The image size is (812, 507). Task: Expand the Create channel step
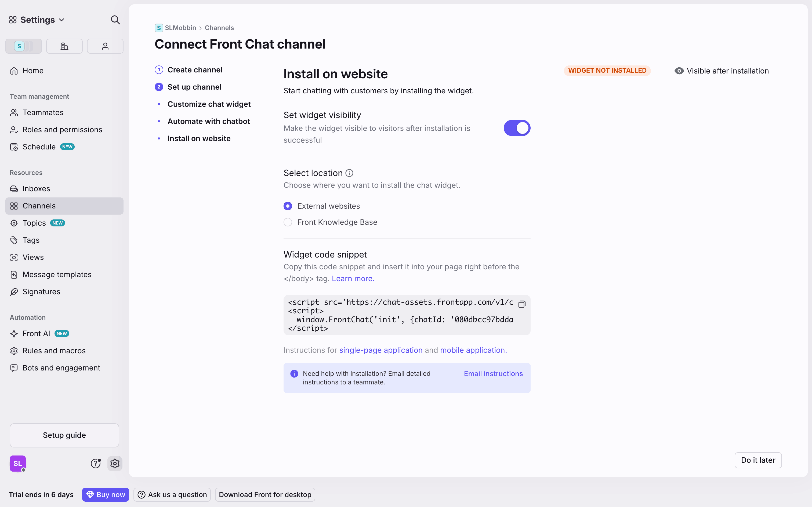195,70
